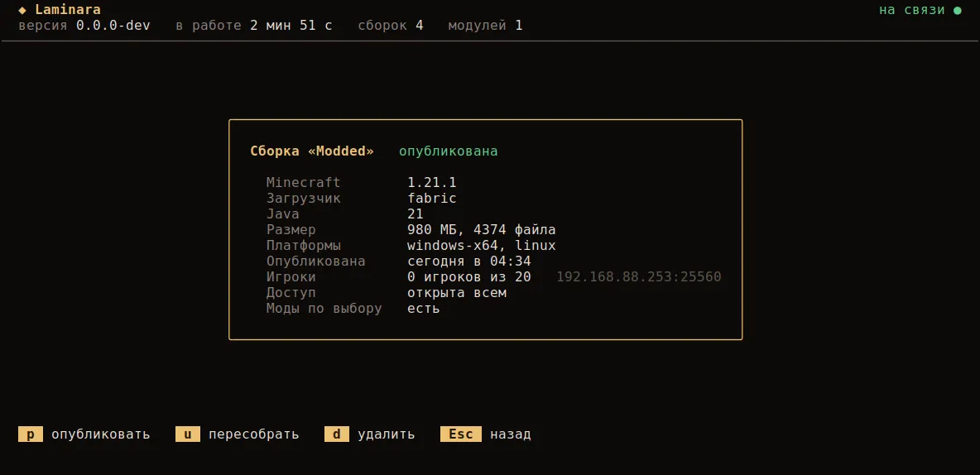Click the Esc back key hint
This screenshot has height=475, width=980.
point(461,434)
